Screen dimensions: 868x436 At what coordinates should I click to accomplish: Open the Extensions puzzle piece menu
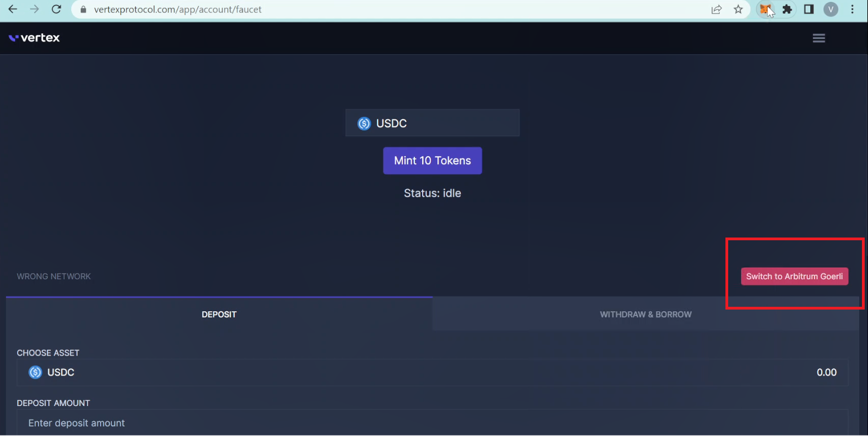click(787, 9)
